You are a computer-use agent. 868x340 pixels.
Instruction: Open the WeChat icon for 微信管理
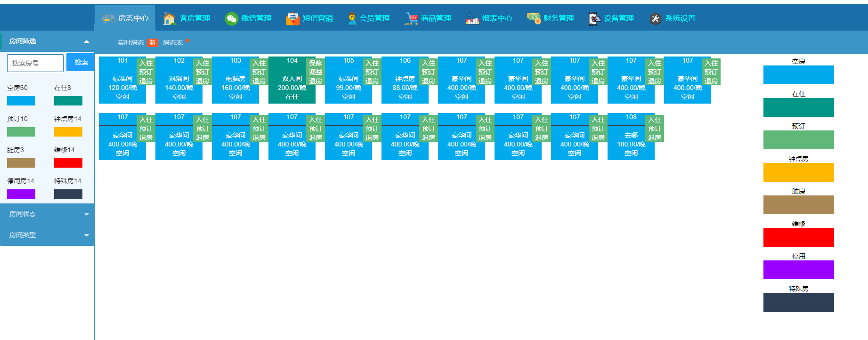click(x=231, y=18)
